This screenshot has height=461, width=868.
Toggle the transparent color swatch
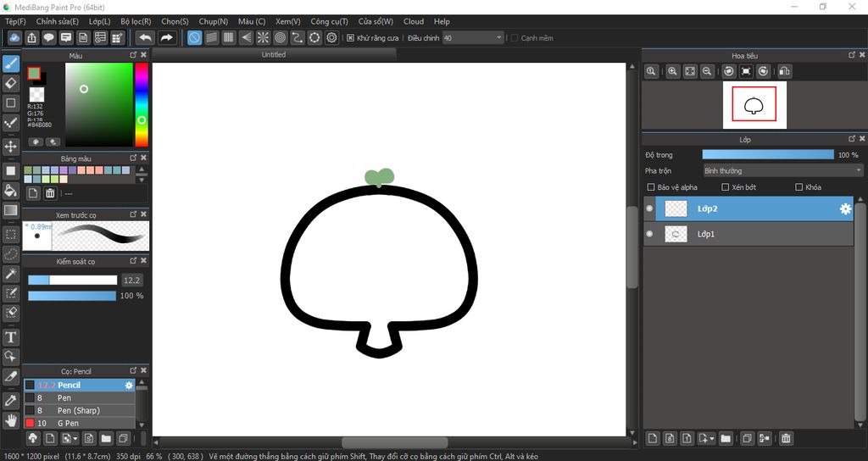tap(36, 94)
